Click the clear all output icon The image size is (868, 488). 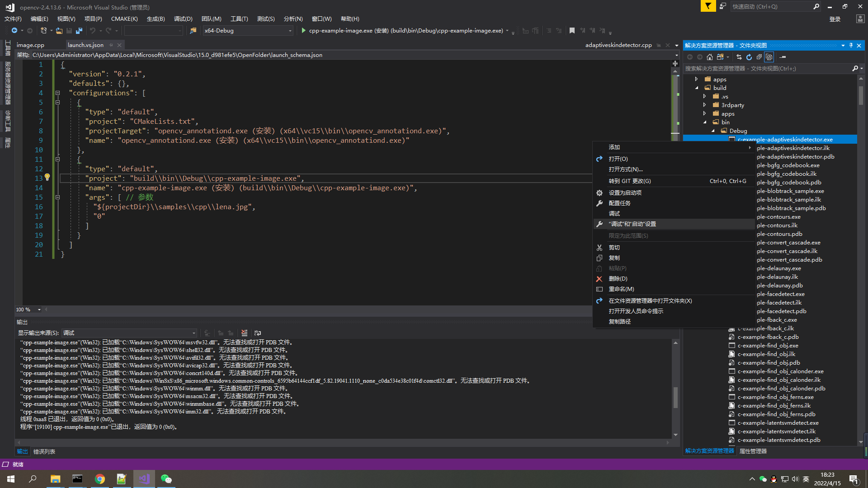tap(244, 333)
